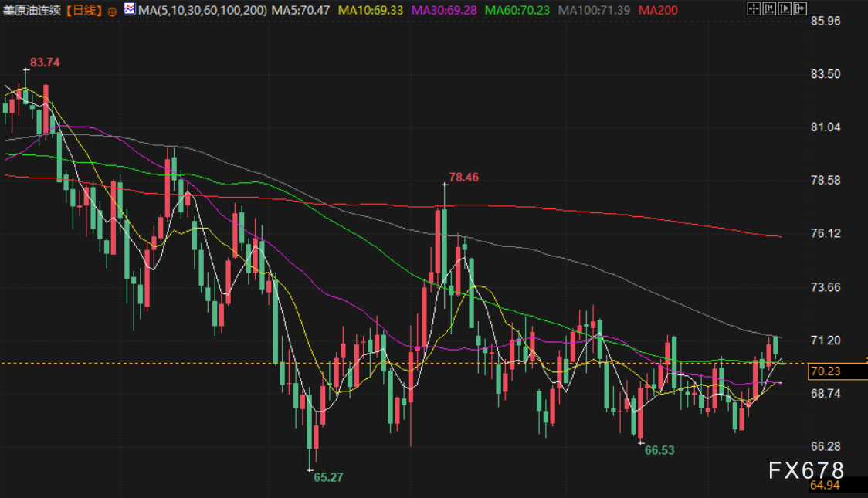The height and width of the screenshot is (498, 868).
Task: Click the 78.46 peak price marker
Action: [x=463, y=178]
